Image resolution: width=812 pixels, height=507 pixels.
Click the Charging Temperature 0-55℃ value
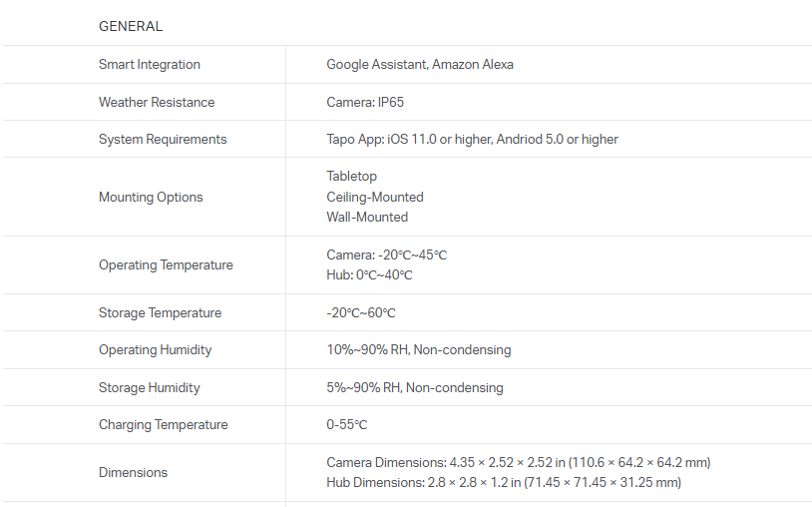click(347, 424)
